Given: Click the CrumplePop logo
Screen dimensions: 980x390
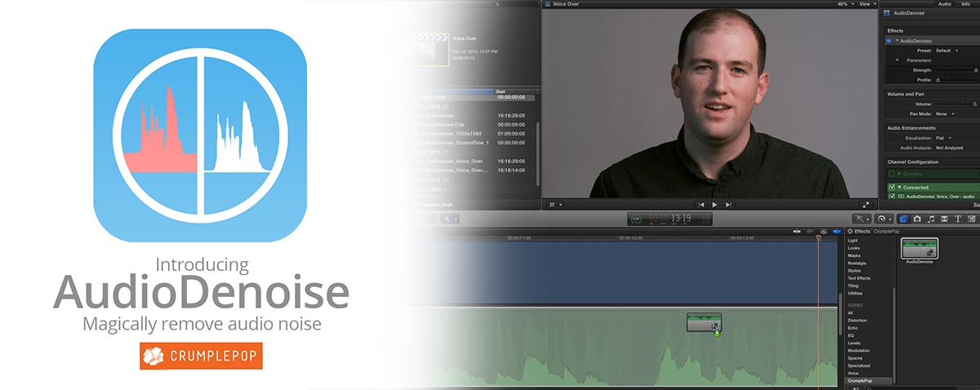Looking at the screenshot, I should click(200, 357).
